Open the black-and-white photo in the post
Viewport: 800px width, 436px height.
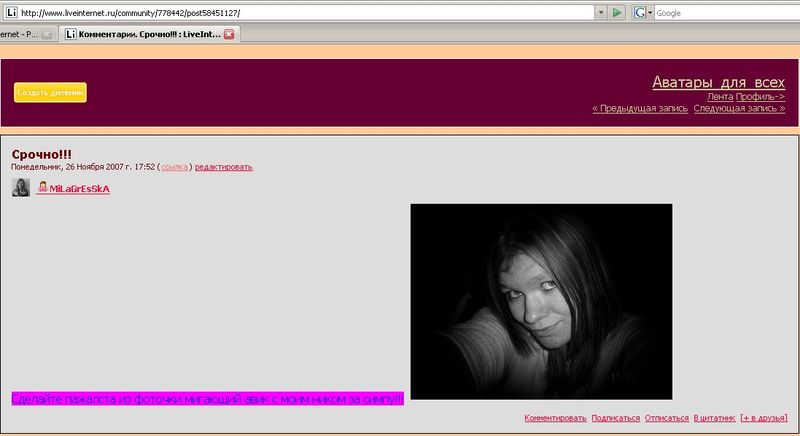541,301
